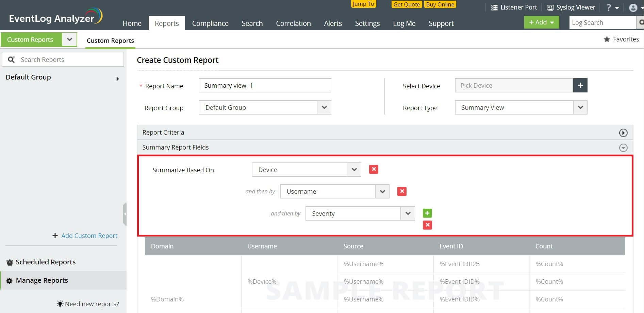Click the Domain column header

pyautogui.click(x=162, y=246)
